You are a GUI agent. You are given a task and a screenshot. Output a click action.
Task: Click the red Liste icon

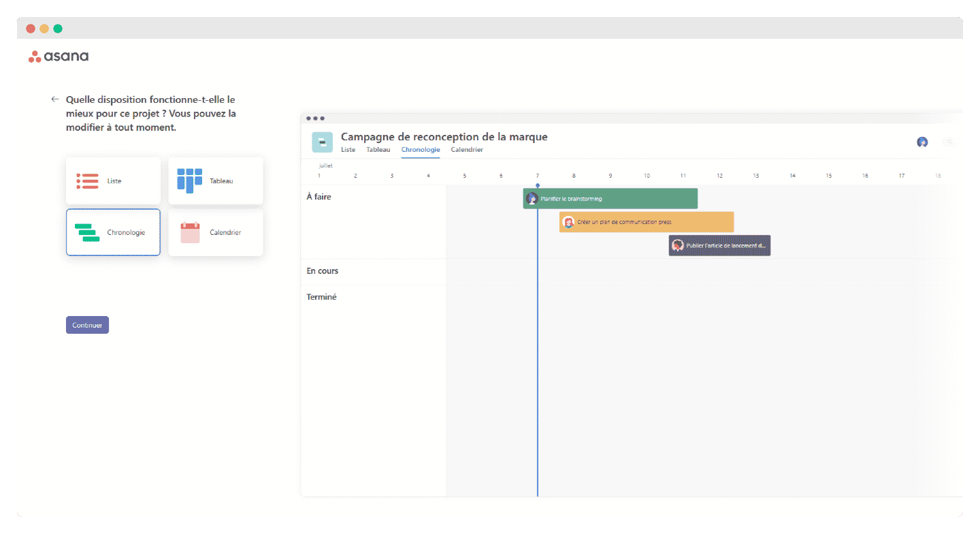(88, 181)
